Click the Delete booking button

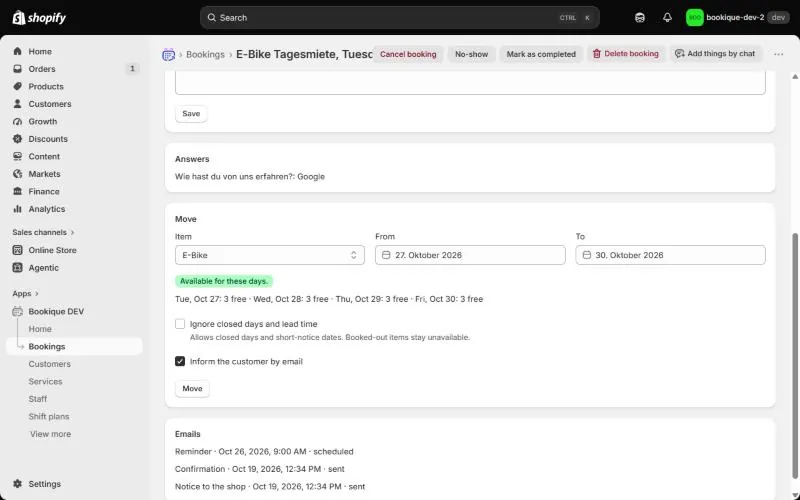click(626, 54)
